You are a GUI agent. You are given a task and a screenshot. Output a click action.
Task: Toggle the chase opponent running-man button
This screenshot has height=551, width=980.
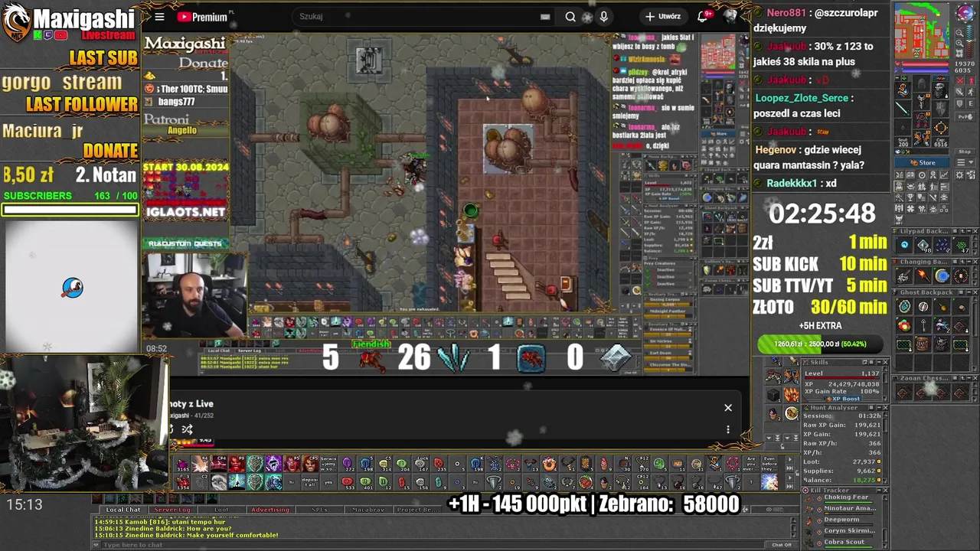pos(971,92)
